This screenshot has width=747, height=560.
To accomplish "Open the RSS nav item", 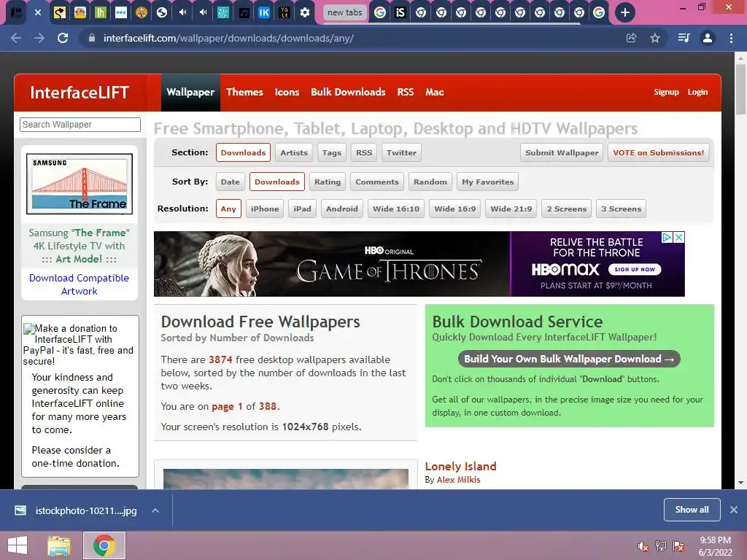I will (x=406, y=93).
